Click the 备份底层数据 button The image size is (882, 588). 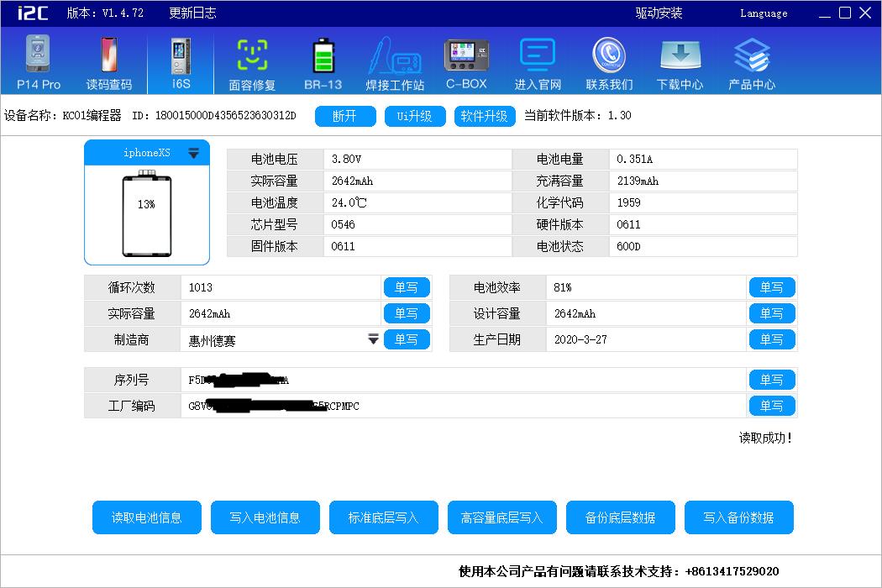pos(621,517)
